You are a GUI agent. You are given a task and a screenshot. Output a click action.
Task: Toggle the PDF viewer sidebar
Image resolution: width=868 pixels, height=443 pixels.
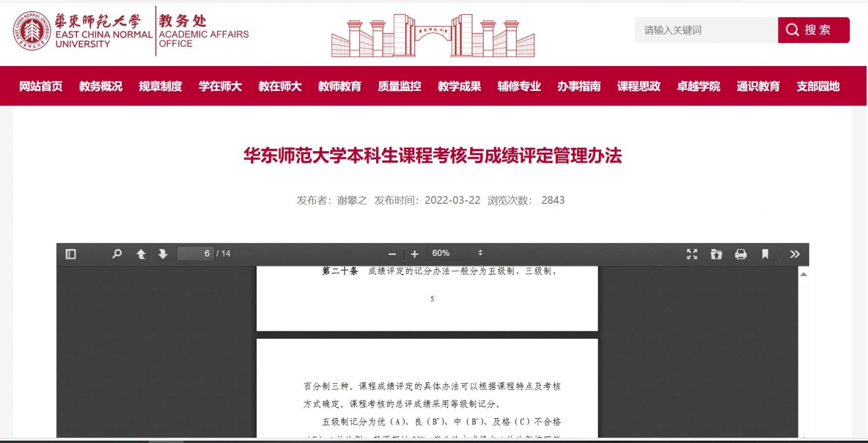point(71,254)
